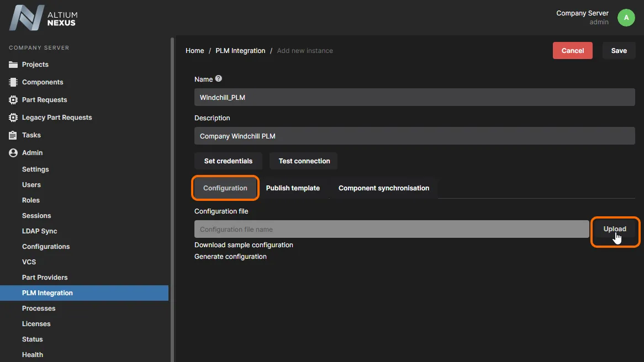Click the Name input field
Screen dimensions: 644x362
click(x=414, y=97)
